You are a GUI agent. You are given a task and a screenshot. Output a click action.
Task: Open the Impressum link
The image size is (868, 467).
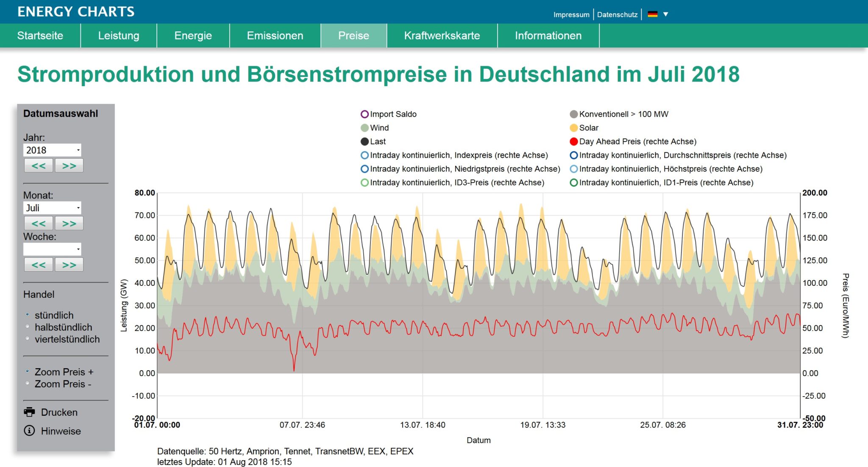[x=571, y=14]
